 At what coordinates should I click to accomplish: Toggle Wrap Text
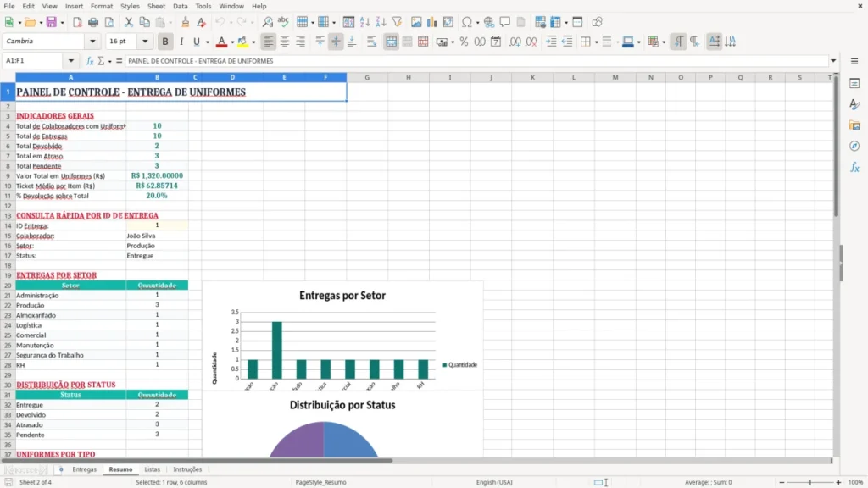[x=371, y=42]
